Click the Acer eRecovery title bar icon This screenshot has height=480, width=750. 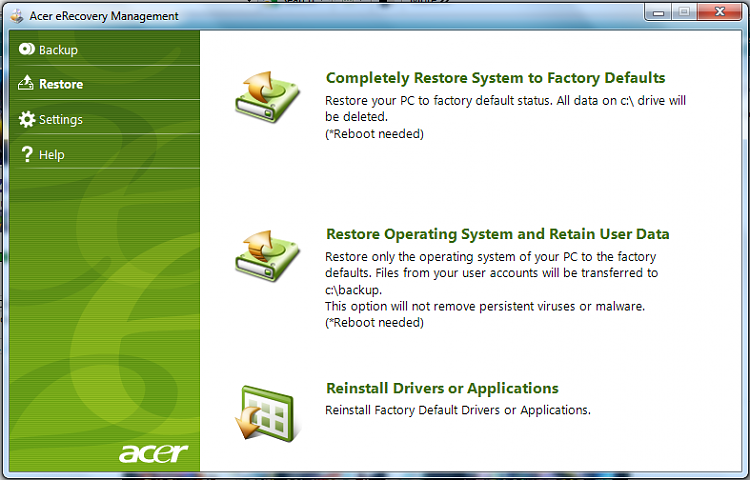tap(17, 15)
